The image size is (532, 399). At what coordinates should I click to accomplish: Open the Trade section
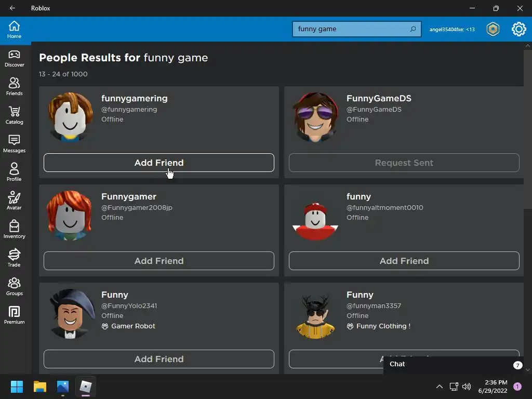pos(14,258)
